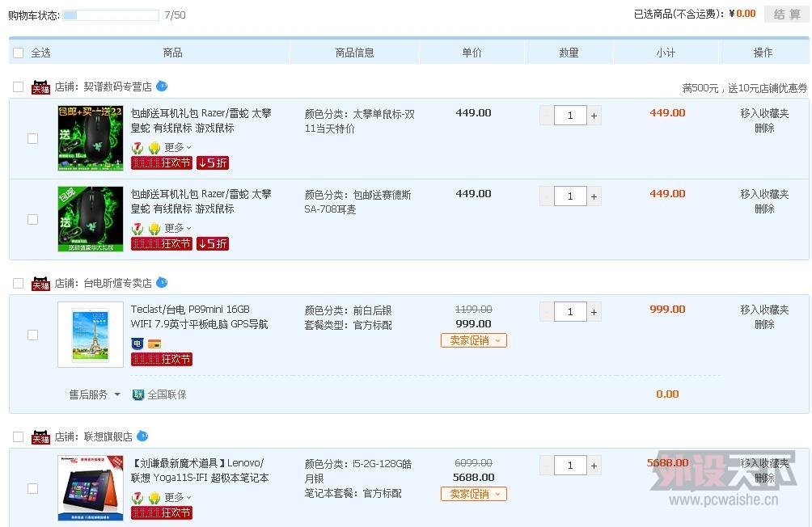Move Teclast tablet to 收藏夹
Image resolution: width=812 pixels, height=527 pixels.
point(764,310)
